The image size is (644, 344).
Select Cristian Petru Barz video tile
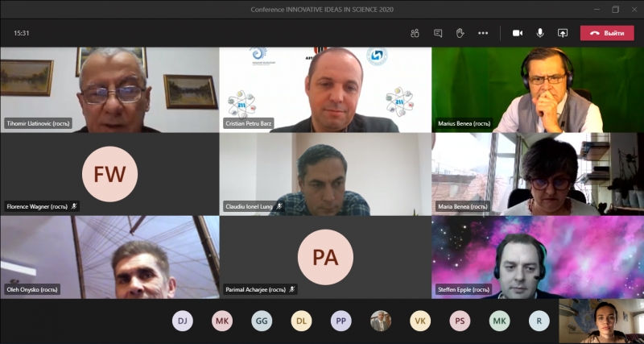pyautogui.click(x=325, y=89)
